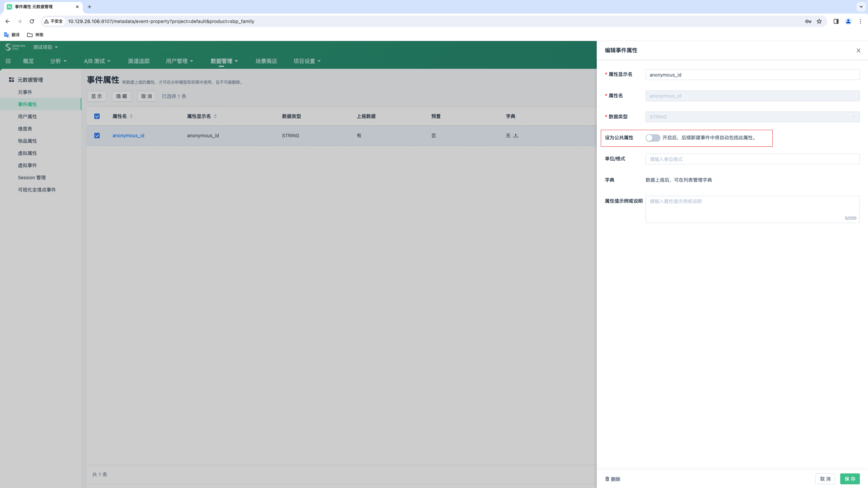Viewport: 868px width, 488px height.
Task: Click the dictionary upload icon in anonymous_id row
Action: click(516, 136)
